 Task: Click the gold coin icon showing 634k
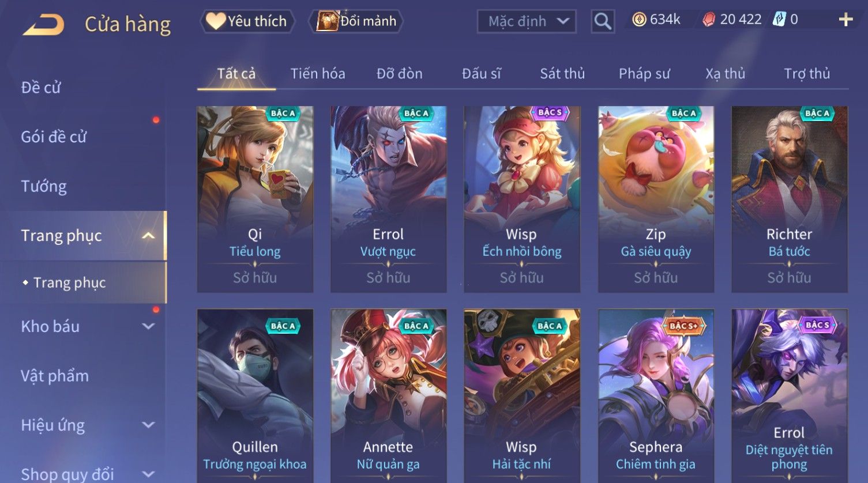pyautogui.click(x=639, y=20)
